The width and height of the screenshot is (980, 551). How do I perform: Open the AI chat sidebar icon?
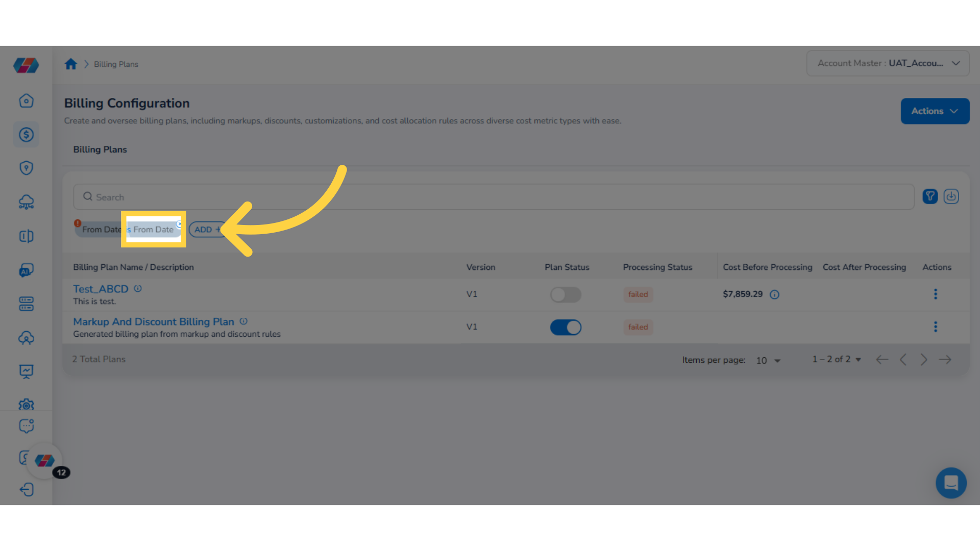click(26, 270)
